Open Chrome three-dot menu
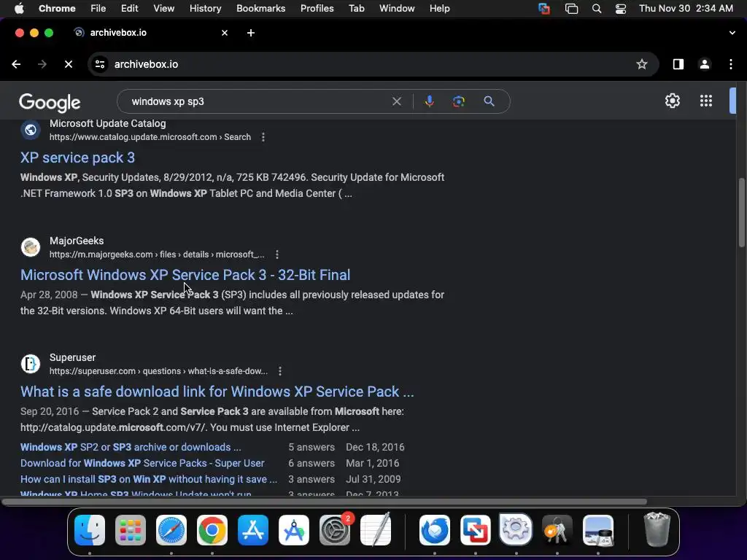 [731, 64]
